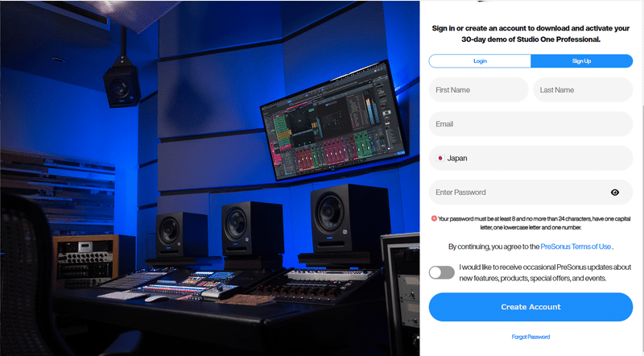Viewport: 644px width, 356px height.
Task: Click the First Name field
Action: (478, 89)
